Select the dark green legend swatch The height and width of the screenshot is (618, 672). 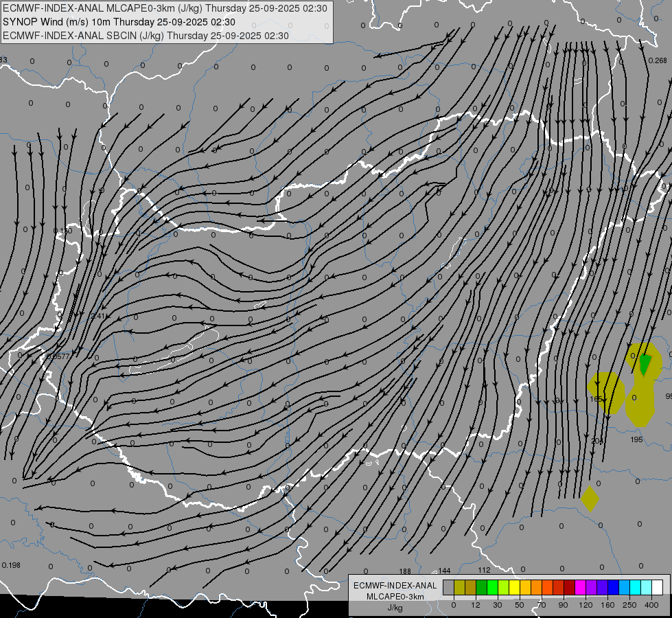click(481, 587)
